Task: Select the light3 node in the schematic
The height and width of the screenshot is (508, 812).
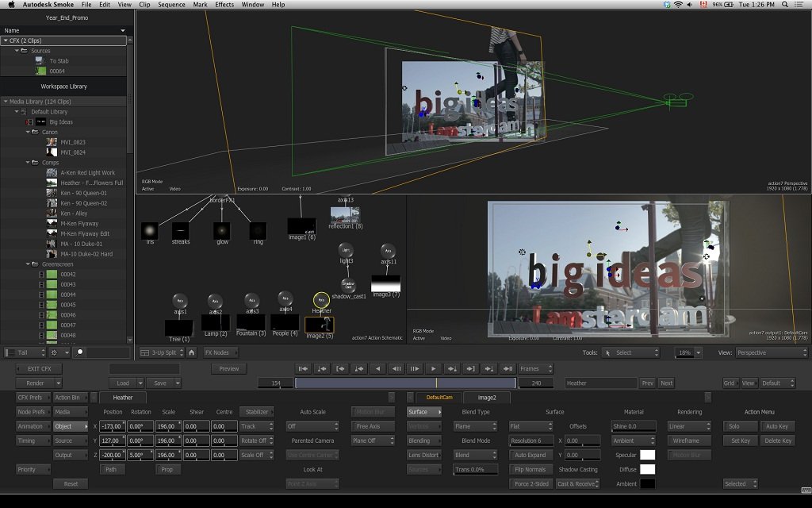Action: click(x=346, y=250)
